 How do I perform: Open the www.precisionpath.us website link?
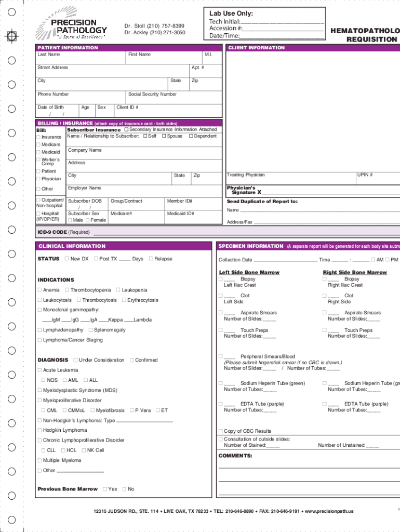pos(329,511)
